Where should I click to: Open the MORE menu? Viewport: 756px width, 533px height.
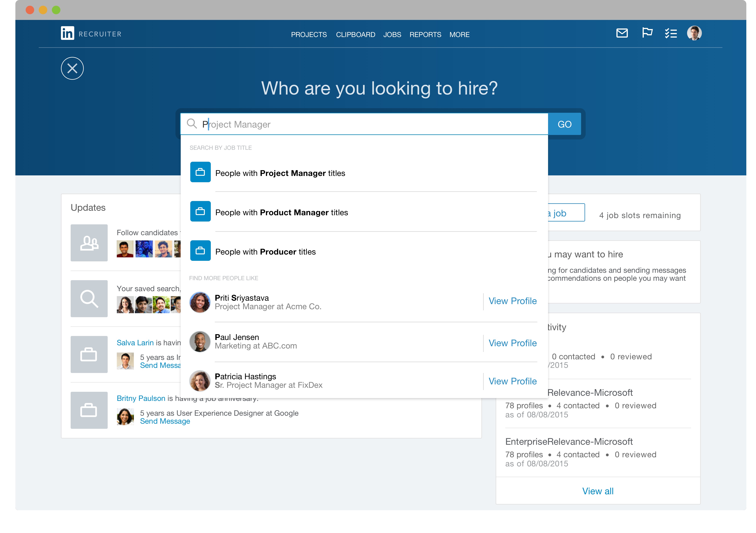click(x=460, y=35)
